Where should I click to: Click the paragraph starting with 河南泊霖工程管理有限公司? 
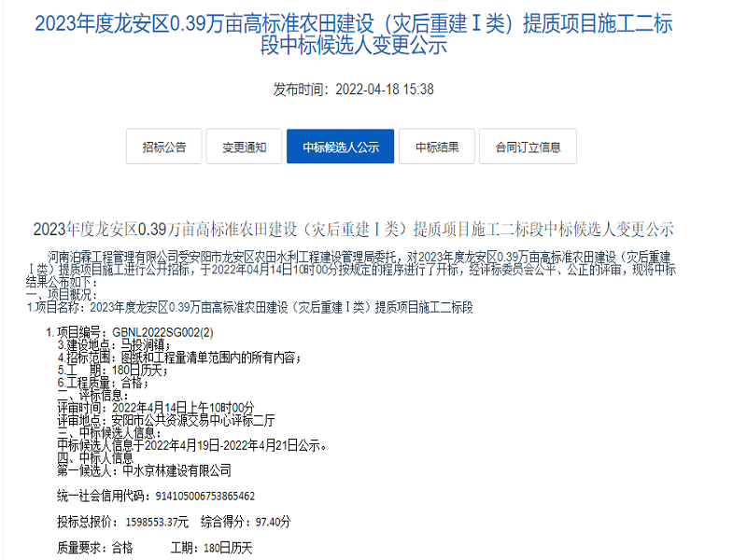[x=353, y=269]
